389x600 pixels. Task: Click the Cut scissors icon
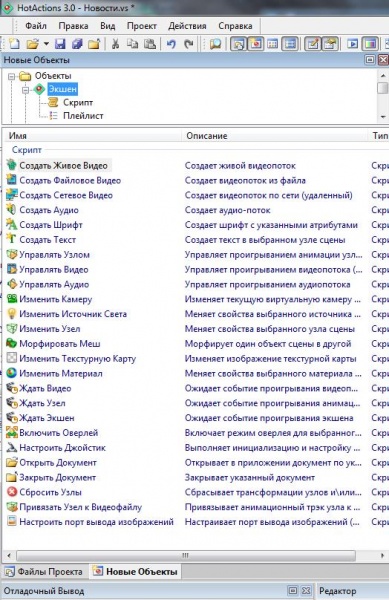115,44
